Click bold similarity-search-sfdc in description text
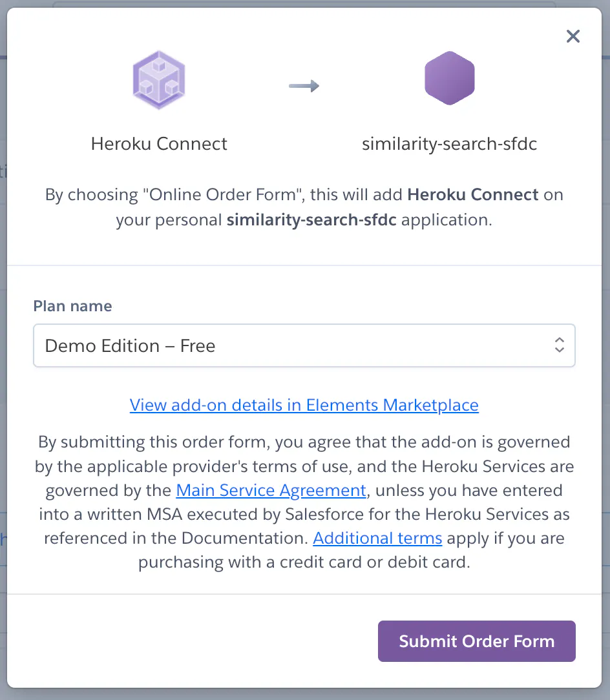The image size is (610, 700). pos(313,220)
